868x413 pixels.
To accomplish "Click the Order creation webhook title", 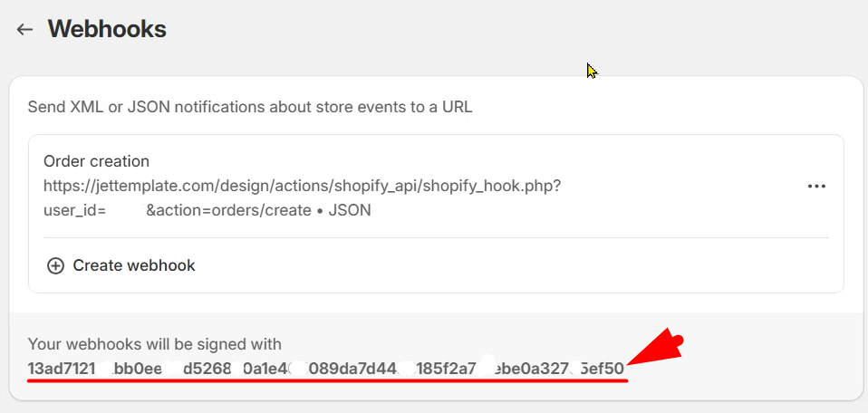I will (x=96, y=161).
